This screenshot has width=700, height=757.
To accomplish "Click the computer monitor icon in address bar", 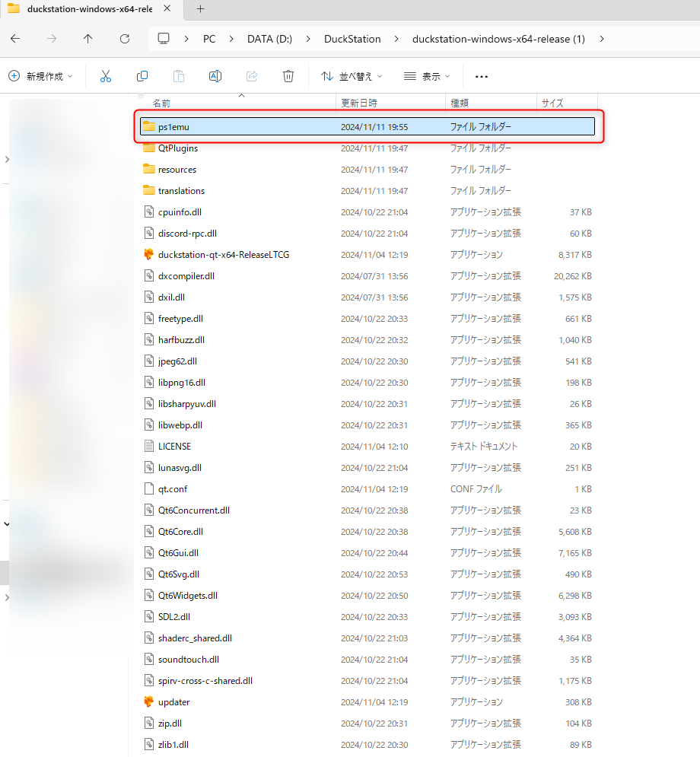I will coord(164,39).
